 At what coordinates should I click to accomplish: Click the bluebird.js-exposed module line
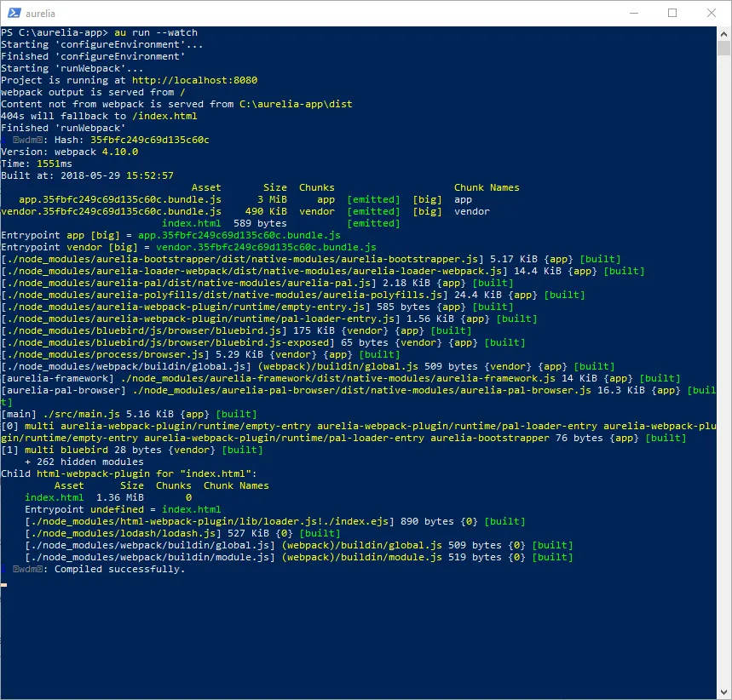(263, 343)
